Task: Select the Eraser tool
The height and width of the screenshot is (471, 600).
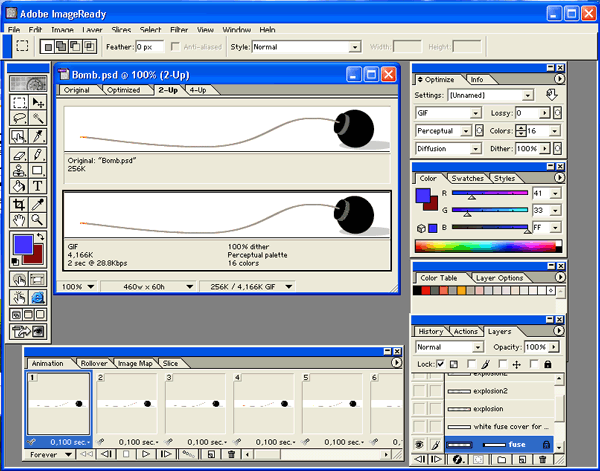Action: 19,154
